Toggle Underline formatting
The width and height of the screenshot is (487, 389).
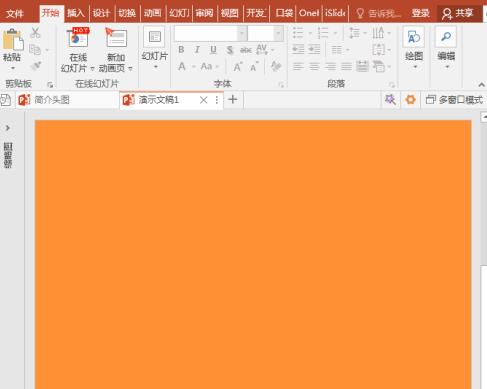click(x=213, y=50)
